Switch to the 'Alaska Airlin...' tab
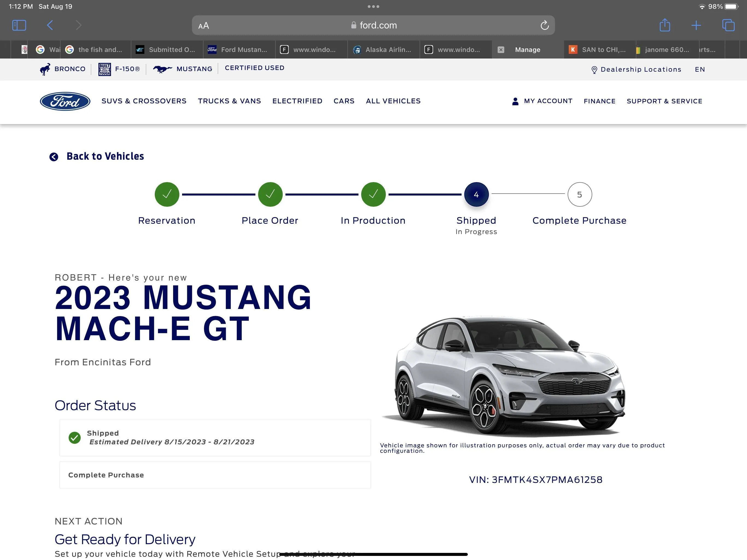Image resolution: width=747 pixels, height=560 pixels. pos(384,50)
